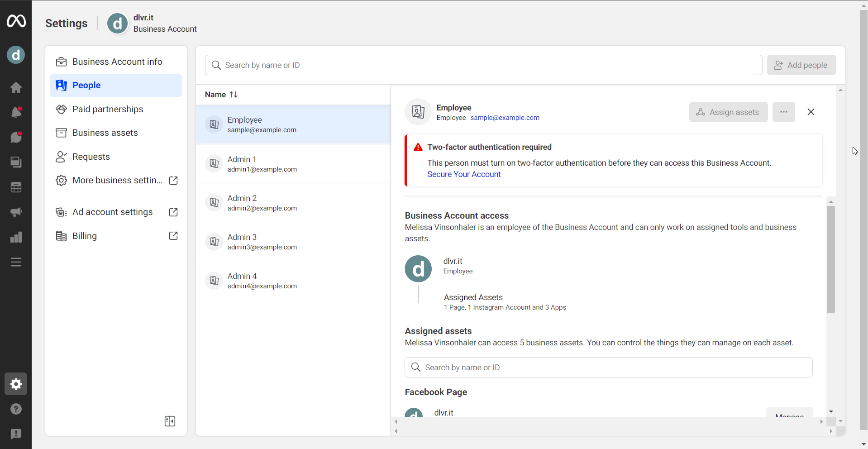Viewport: 868px width, 449px height.
Task: Click in Assigned assets search field
Action: click(608, 368)
